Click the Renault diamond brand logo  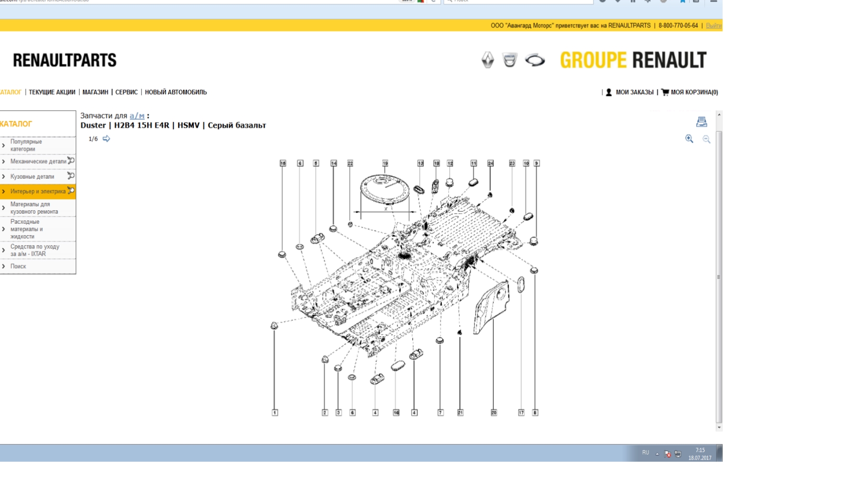pyautogui.click(x=487, y=60)
